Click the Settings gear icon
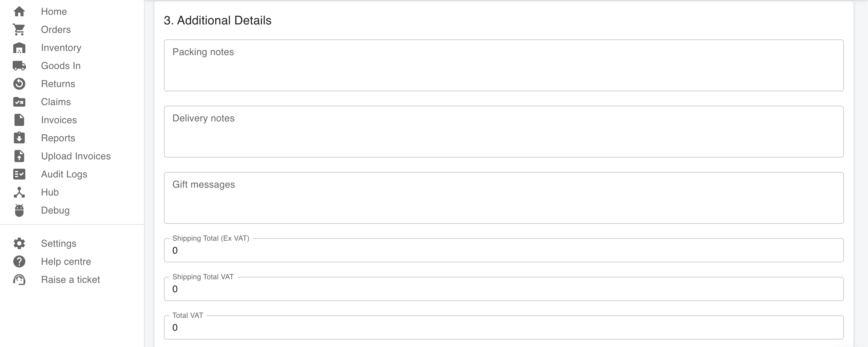This screenshot has height=347, width=868. coord(19,243)
